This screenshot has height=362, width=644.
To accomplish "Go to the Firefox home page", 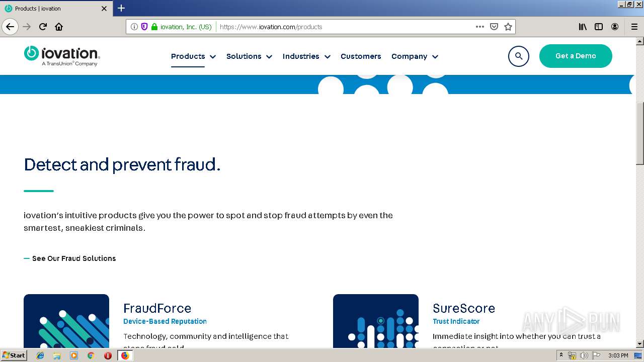I will [59, 27].
